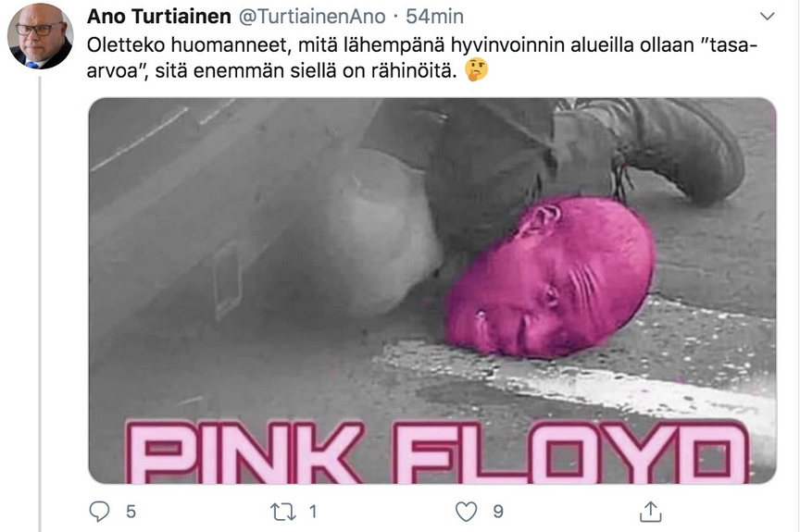
Task: Click the dot separator before the timestamp
Action: tap(396, 18)
